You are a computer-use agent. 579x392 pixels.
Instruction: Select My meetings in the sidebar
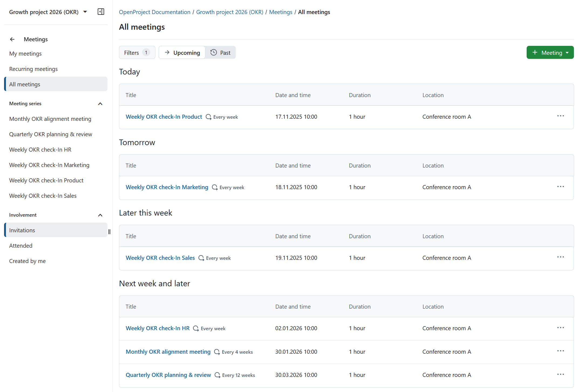click(x=25, y=53)
